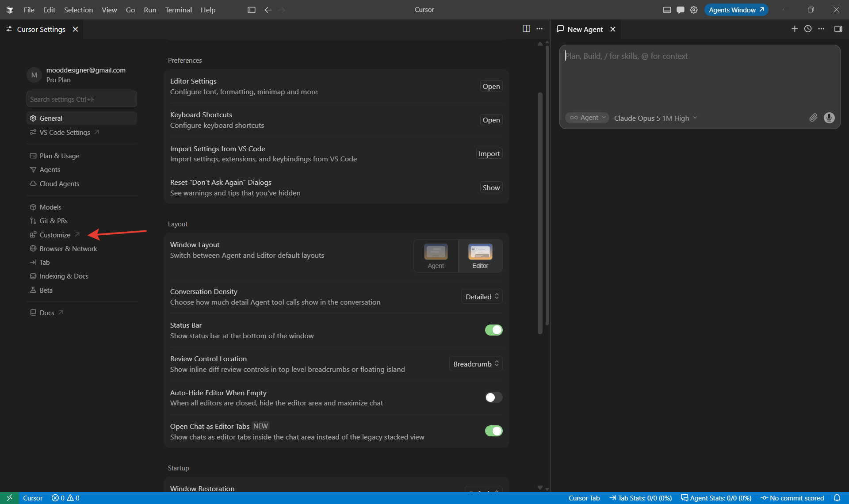Toggle panel layout icon in title bar
849x504 pixels.
(667, 10)
